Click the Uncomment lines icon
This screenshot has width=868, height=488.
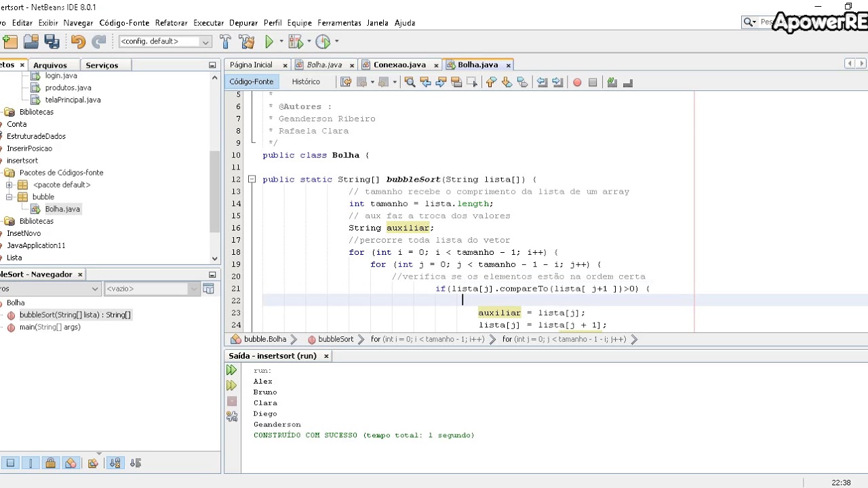point(628,82)
